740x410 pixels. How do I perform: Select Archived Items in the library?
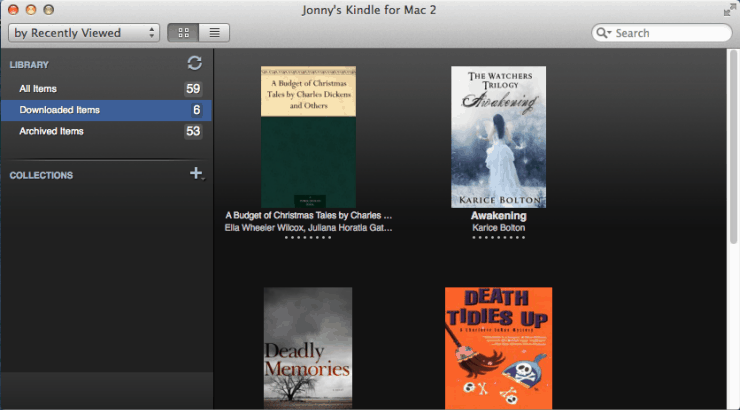pyautogui.click(x=106, y=131)
